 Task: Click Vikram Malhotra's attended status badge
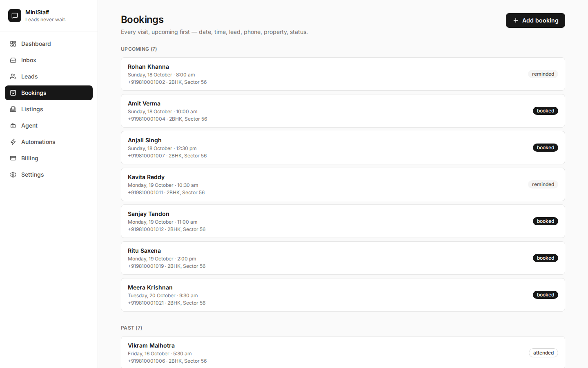click(x=543, y=353)
